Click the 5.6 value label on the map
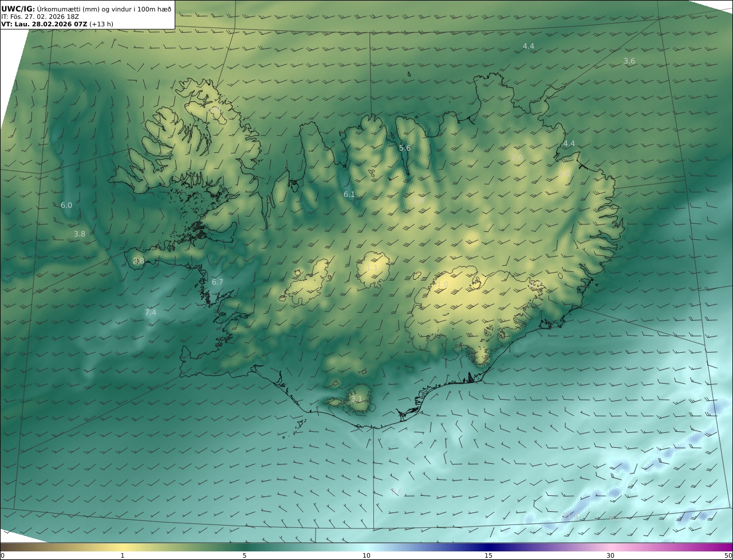The width and height of the screenshot is (733, 560). coord(404,148)
